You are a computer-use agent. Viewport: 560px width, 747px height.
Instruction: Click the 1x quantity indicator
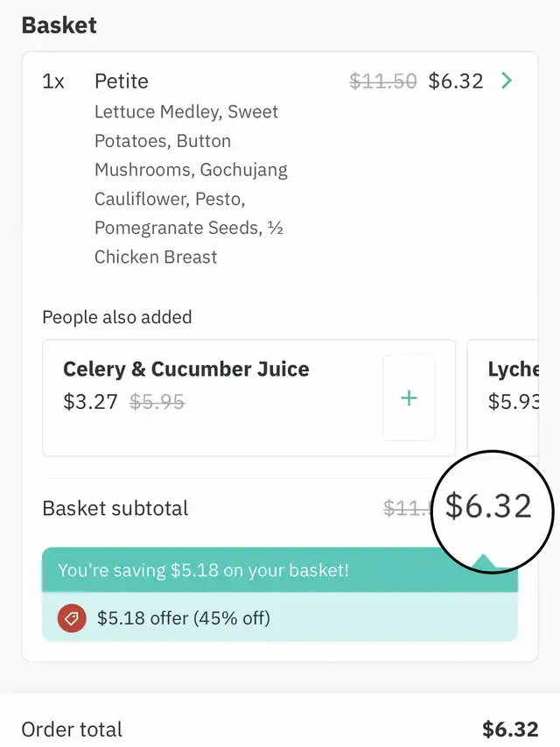53,81
